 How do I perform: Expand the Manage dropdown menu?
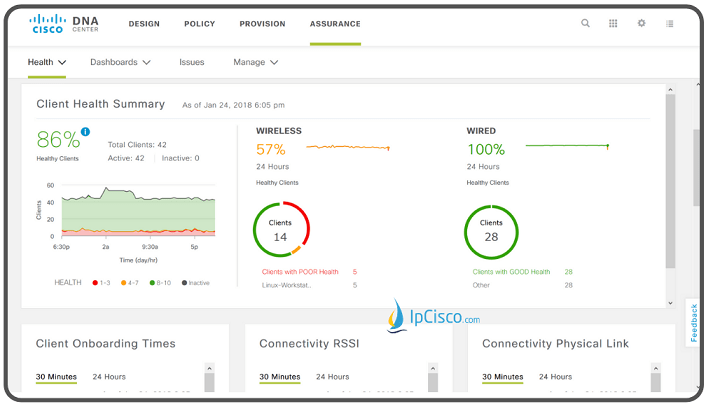click(x=255, y=62)
